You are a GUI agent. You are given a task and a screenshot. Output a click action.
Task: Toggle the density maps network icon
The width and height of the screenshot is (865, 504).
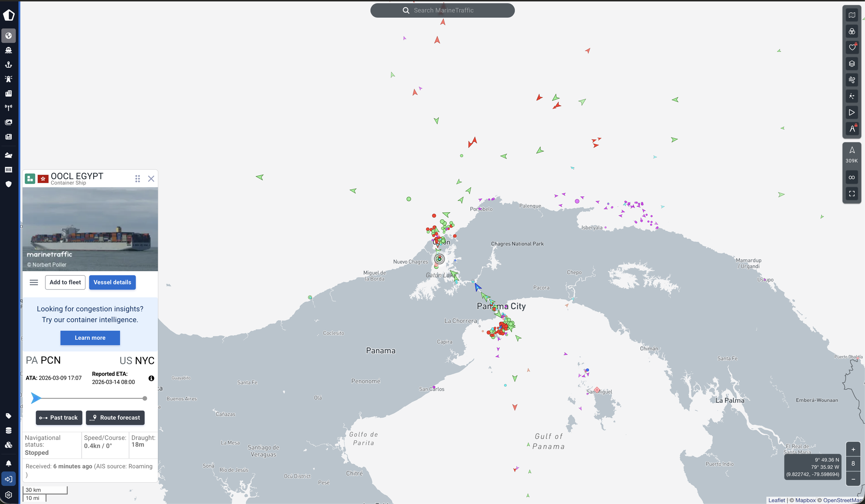coord(852,96)
